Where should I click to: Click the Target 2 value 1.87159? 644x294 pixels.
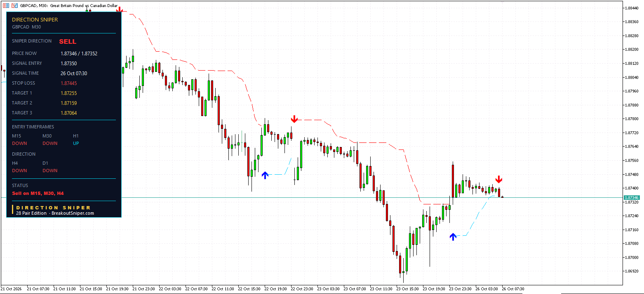click(68, 103)
